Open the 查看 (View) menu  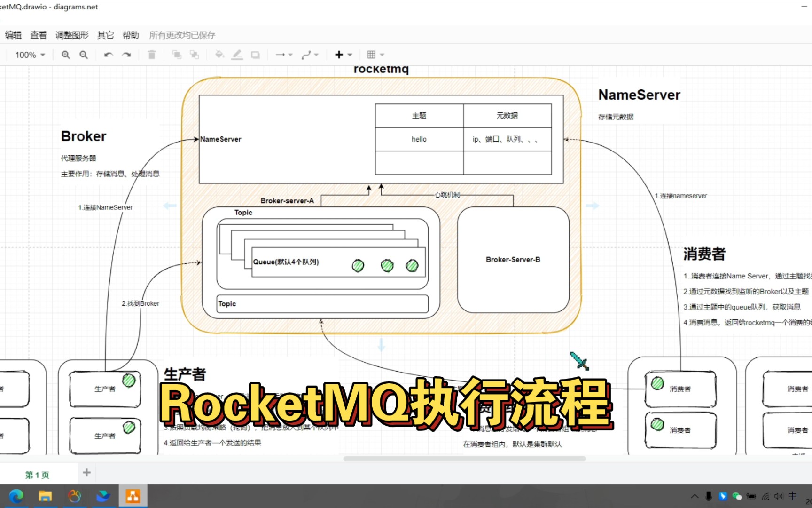pos(39,35)
